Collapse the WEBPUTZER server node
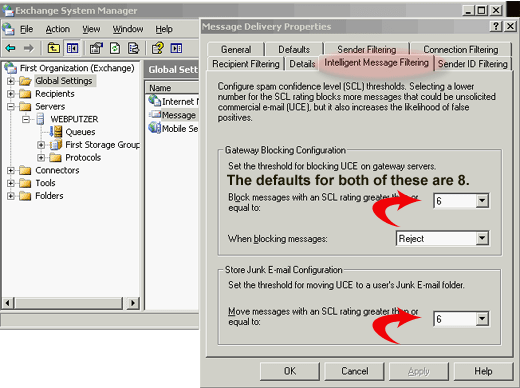Image resolution: width=520 pixels, height=388 pixels. (x=26, y=119)
